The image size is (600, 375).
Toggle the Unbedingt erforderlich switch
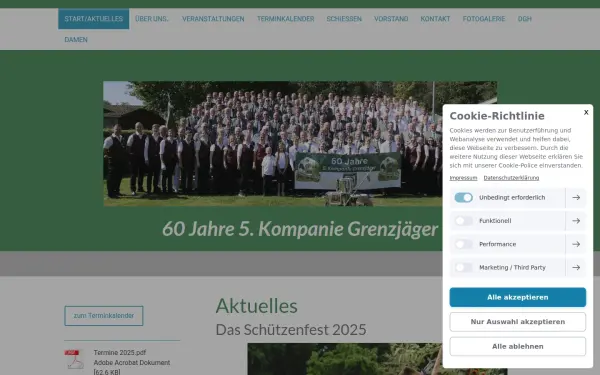pos(463,197)
